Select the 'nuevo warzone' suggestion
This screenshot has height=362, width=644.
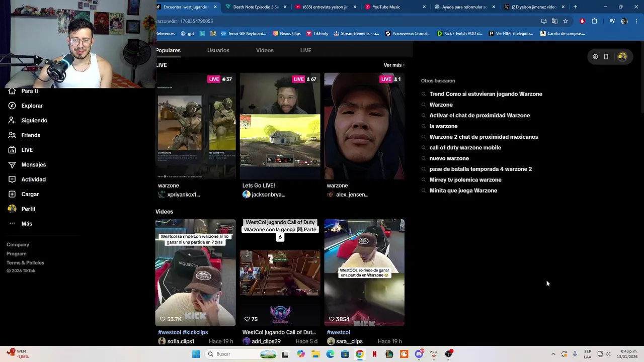449,158
